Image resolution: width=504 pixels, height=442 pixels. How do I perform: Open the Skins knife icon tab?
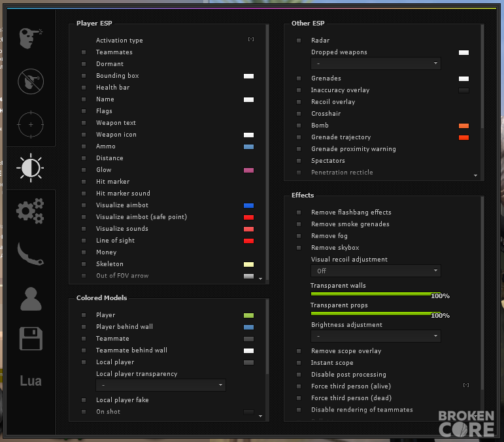coord(31,254)
